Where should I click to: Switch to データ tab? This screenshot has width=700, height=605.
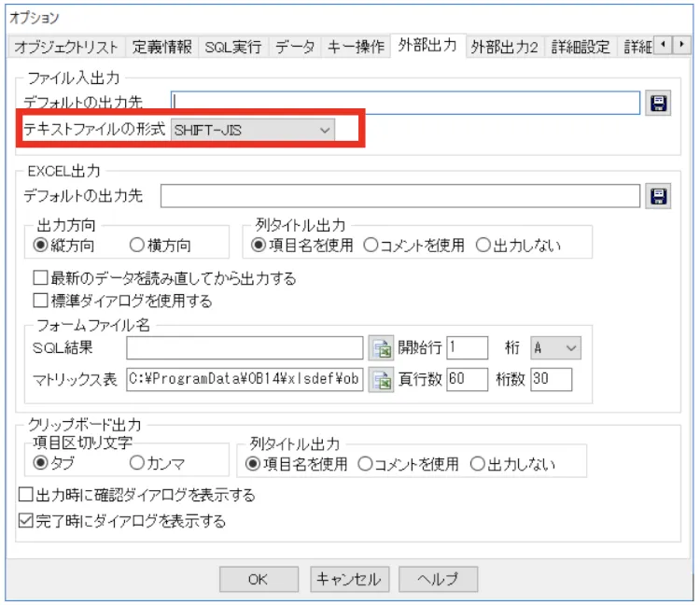click(x=295, y=47)
